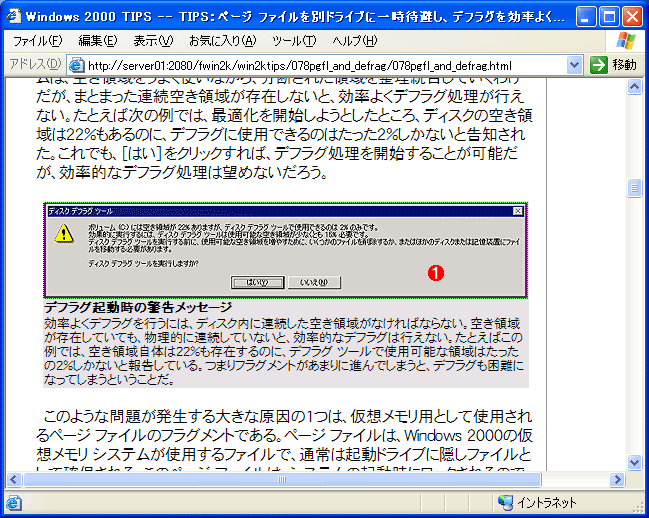Click the IE page icon in address bar
This screenshot has width=649, height=518.
click(77, 65)
